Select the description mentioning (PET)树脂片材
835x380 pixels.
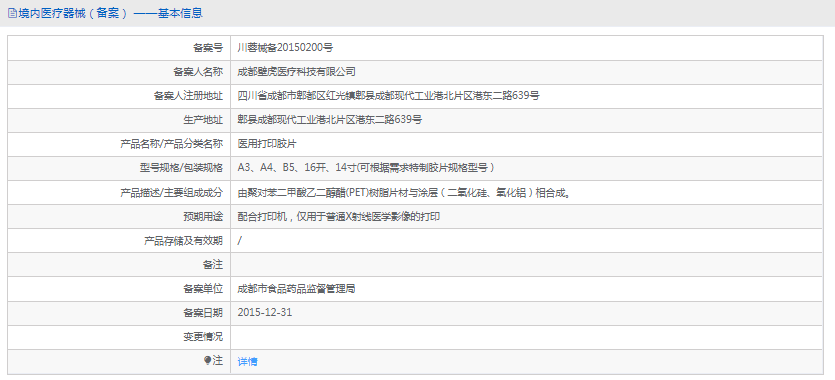pos(405,192)
